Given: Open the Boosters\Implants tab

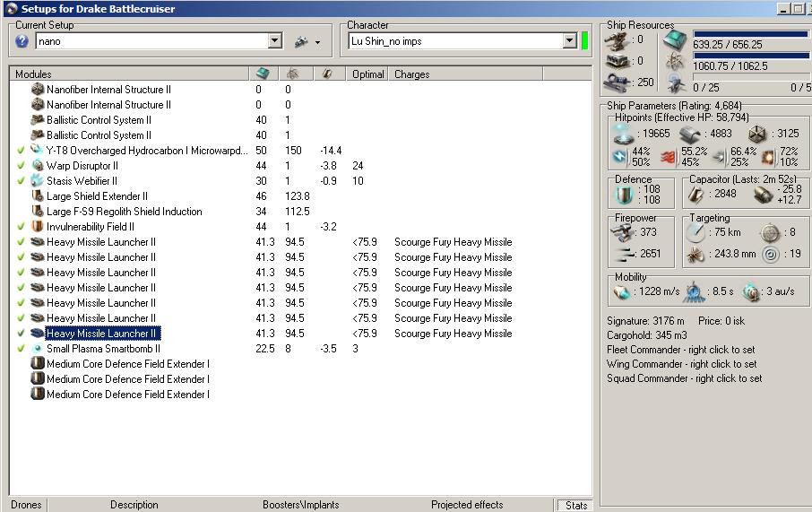Looking at the screenshot, I should coord(301,505).
